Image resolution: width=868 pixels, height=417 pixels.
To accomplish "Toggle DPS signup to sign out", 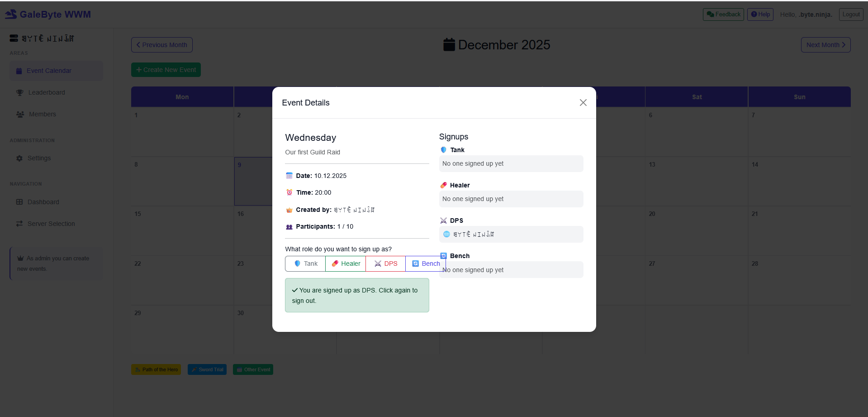I will coord(385,264).
